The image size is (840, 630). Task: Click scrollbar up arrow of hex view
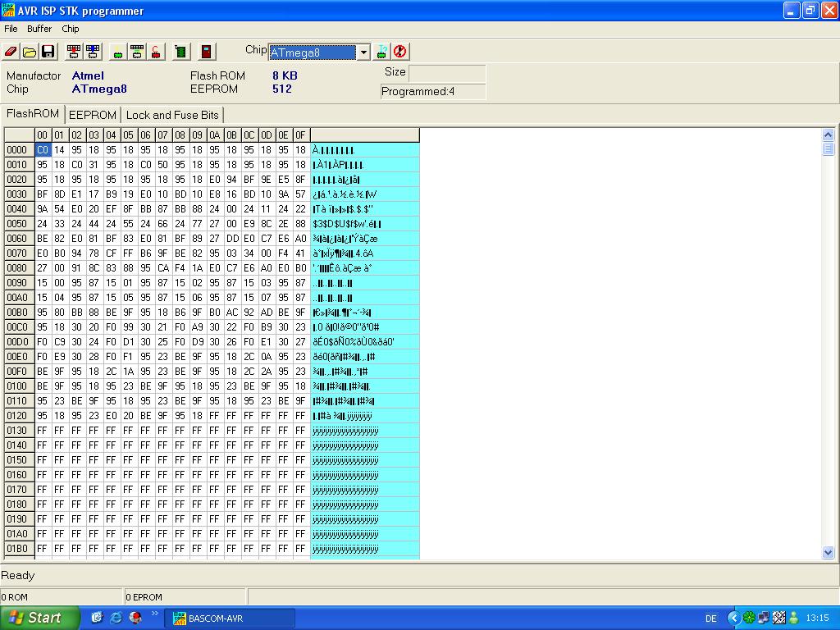point(828,135)
